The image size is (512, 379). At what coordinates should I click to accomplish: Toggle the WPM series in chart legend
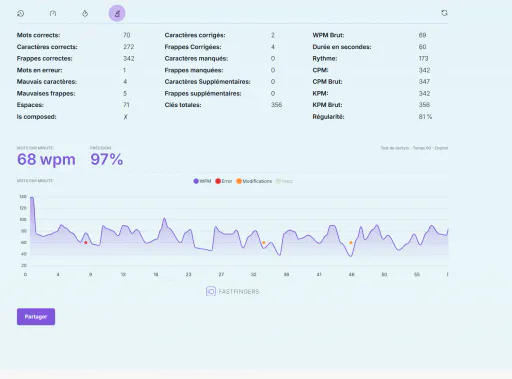(202, 181)
